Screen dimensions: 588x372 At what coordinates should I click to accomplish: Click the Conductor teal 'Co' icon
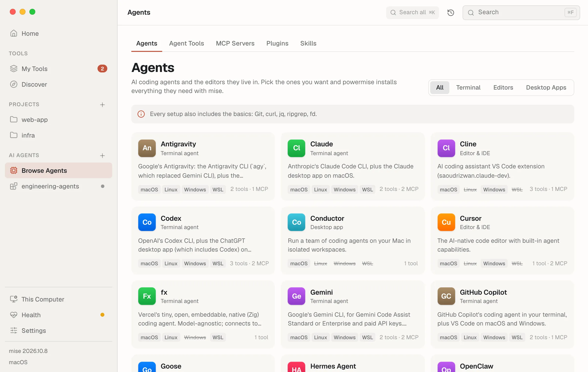pyautogui.click(x=296, y=222)
